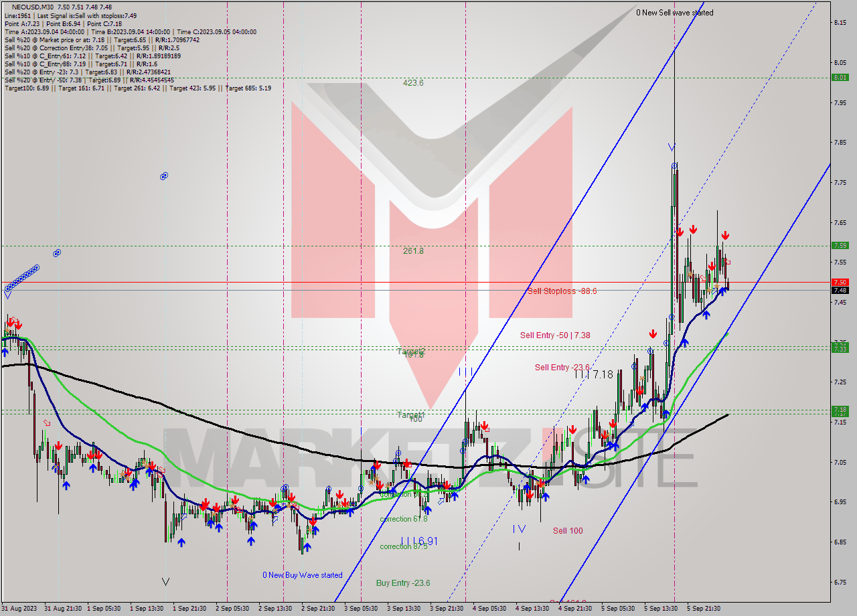The height and width of the screenshot is (616, 857).
Task: Click the 'correction 87.5' label
Action: (403, 546)
